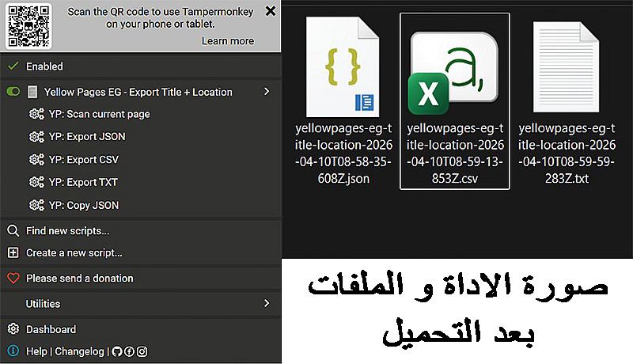The image size is (633, 364).
Task: Click the plus icon for Create a new script
Action: pyautogui.click(x=13, y=252)
